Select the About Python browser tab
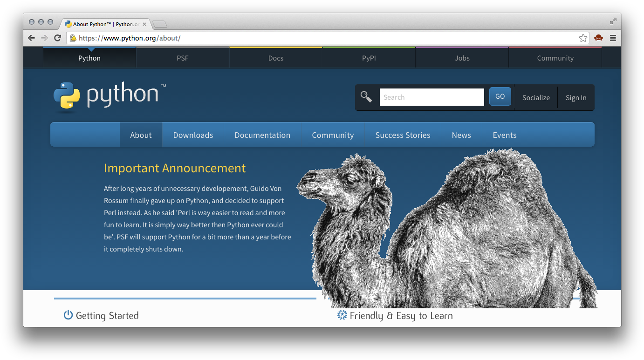The height and width of the screenshot is (360, 644). pos(105,24)
